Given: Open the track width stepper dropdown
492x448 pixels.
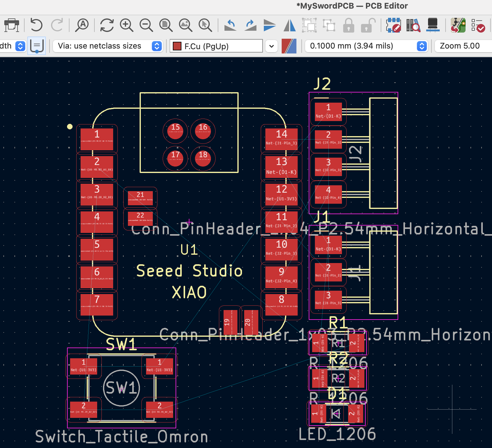Looking at the screenshot, I should (x=20, y=46).
